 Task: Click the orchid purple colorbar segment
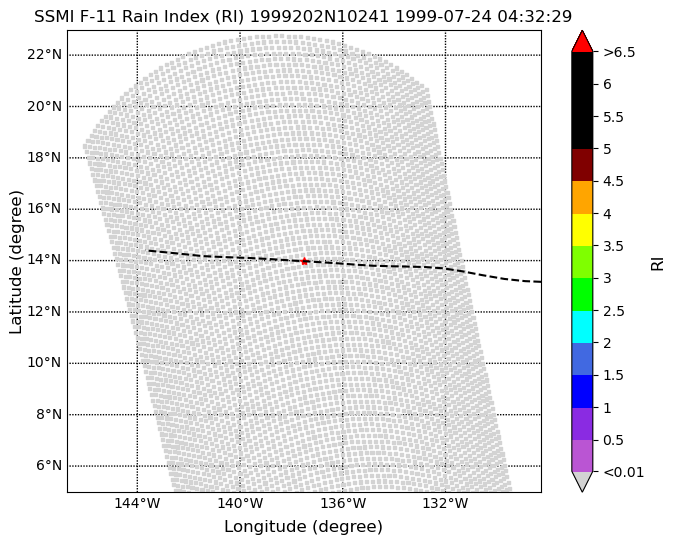click(582, 455)
